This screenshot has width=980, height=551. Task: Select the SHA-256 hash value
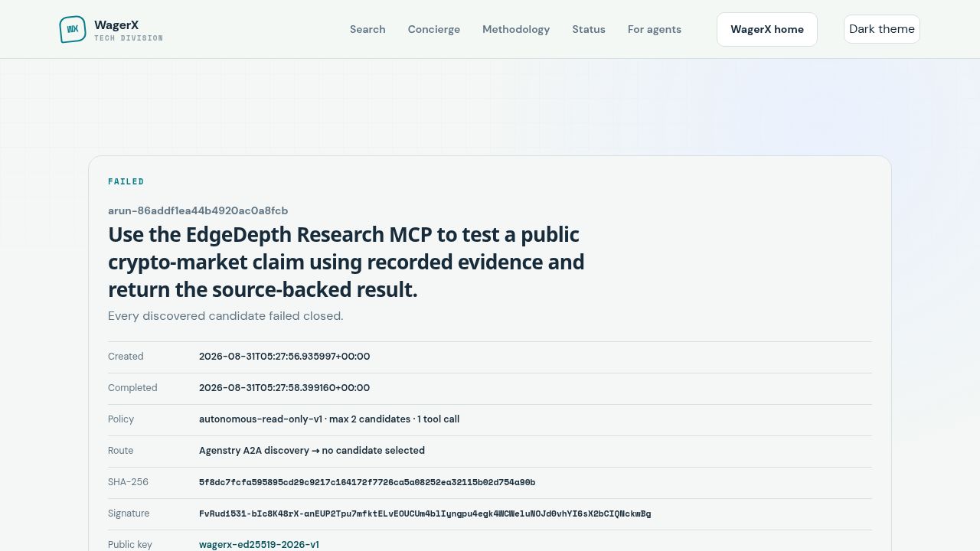[x=367, y=482]
